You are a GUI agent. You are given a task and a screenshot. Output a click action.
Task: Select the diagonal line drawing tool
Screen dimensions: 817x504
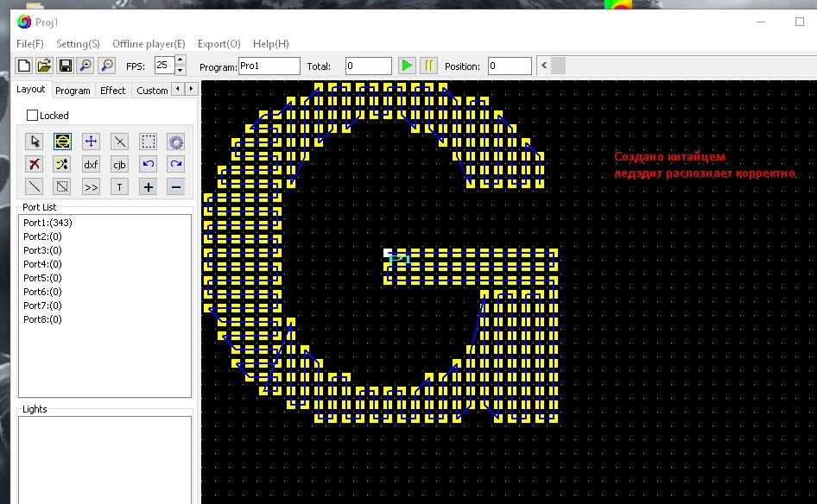pyautogui.click(x=35, y=187)
